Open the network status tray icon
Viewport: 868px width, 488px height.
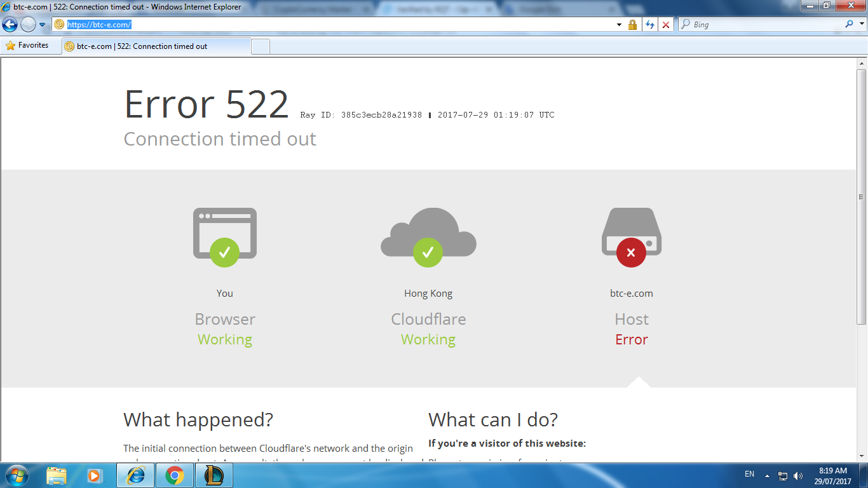point(783,476)
